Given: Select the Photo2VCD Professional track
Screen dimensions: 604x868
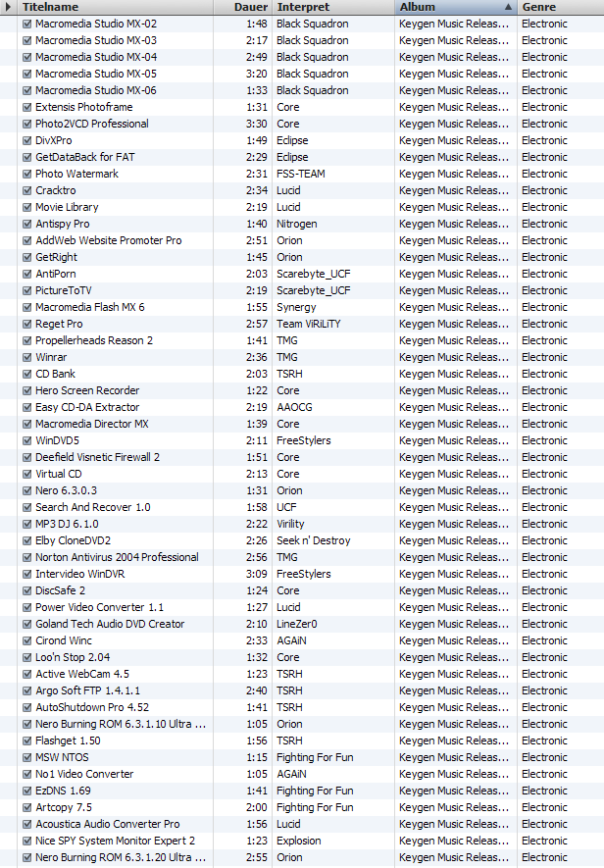Looking at the screenshot, I should [x=92, y=124].
